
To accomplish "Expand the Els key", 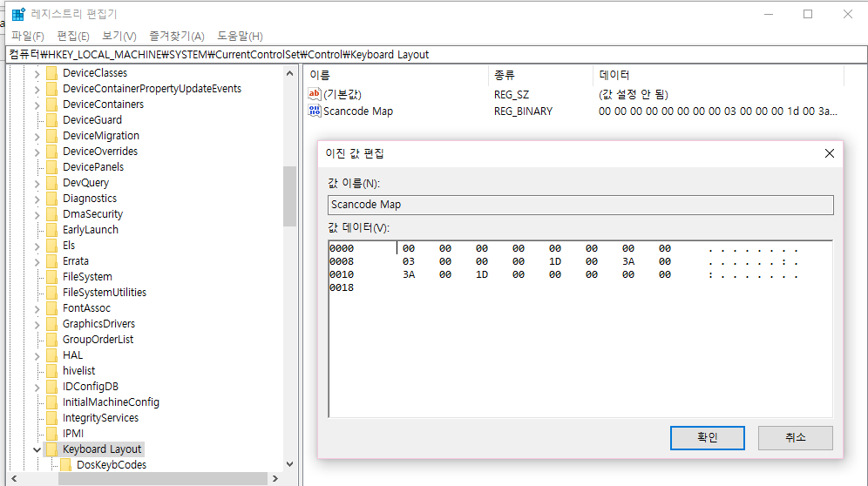I will tap(37, 246).
